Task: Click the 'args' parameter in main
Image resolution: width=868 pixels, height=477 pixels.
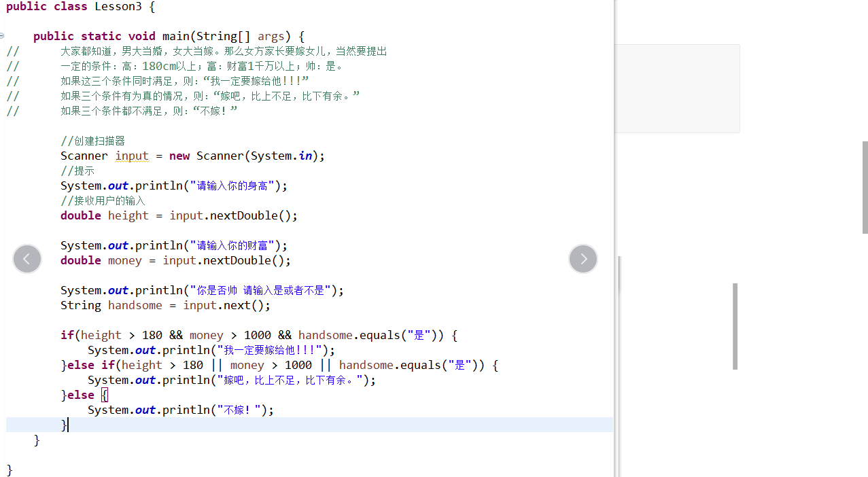Action: pyautogui.click(x=271, y=36)
